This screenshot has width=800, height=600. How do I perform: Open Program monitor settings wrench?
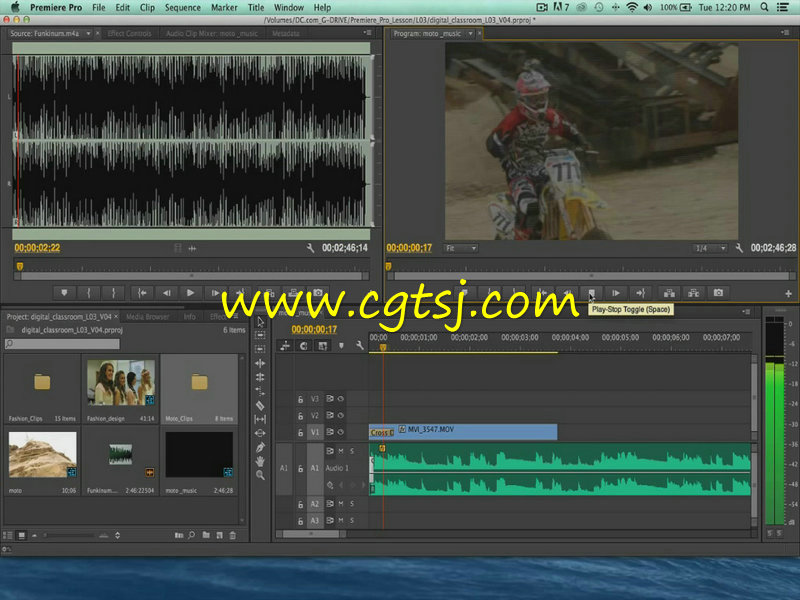coord(739,248)
